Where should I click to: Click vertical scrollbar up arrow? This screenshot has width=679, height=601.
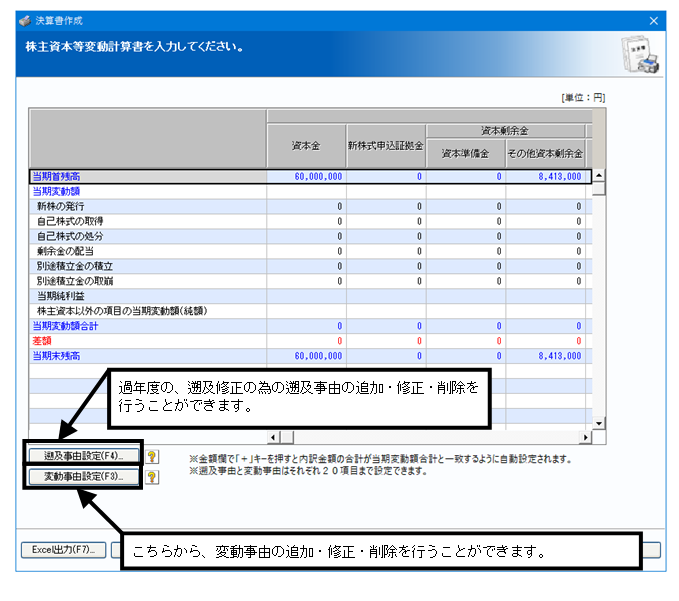(599, 175)
